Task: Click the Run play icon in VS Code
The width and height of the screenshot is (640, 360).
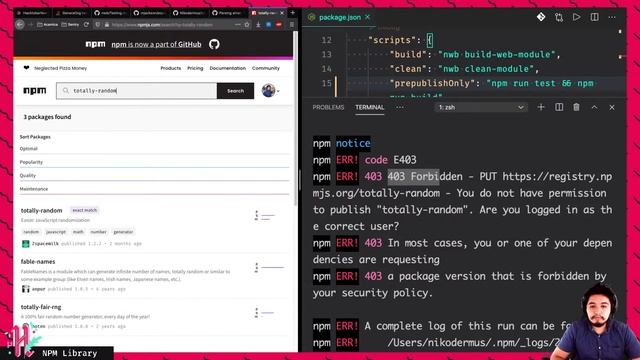Action: point(576,17)
